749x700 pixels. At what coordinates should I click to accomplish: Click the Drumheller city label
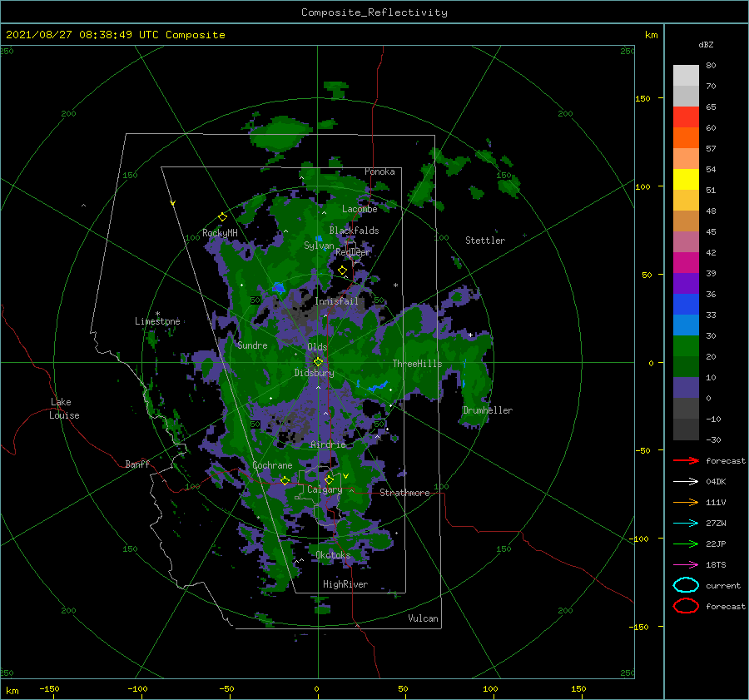[x=488, y=410]
